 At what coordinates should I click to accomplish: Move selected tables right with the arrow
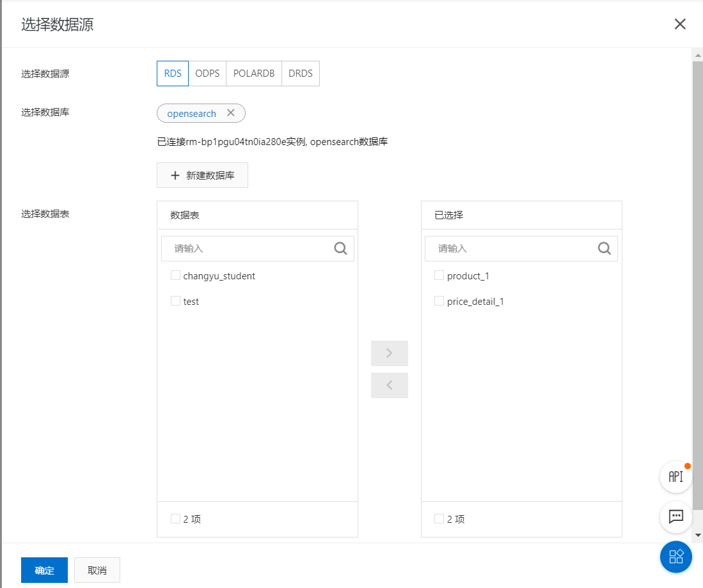click(x=389, y=353)
